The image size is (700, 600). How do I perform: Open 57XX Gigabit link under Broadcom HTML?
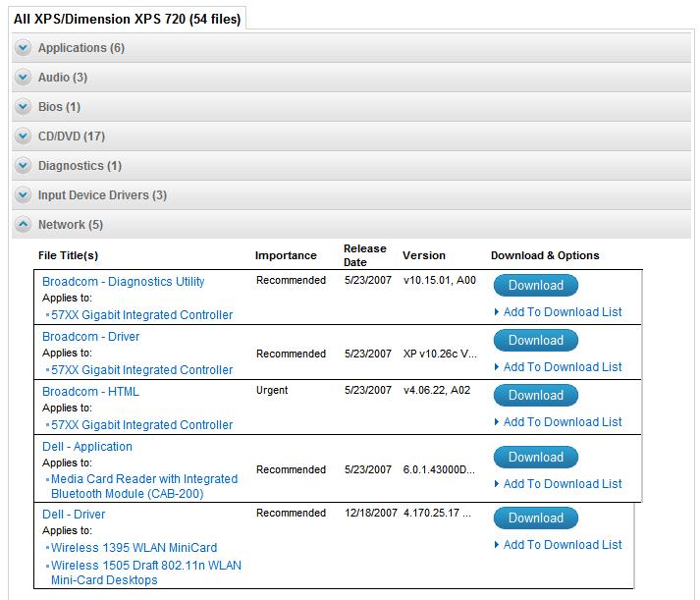click(x=141, y=425)
